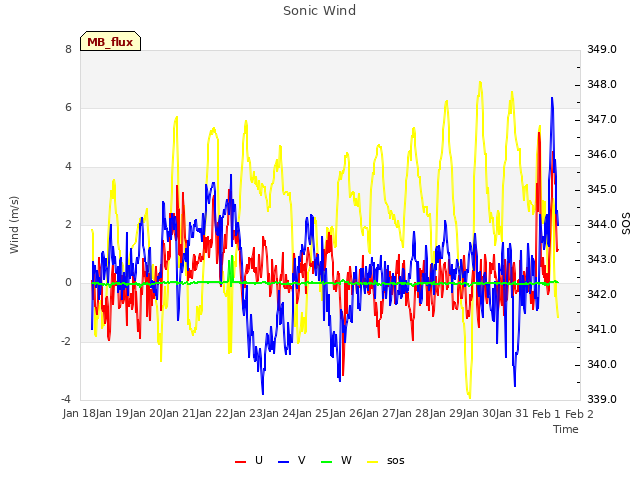640x480 pixels.
Task: Click the 341.0 value on sos axis
Action: pos(602,329)
